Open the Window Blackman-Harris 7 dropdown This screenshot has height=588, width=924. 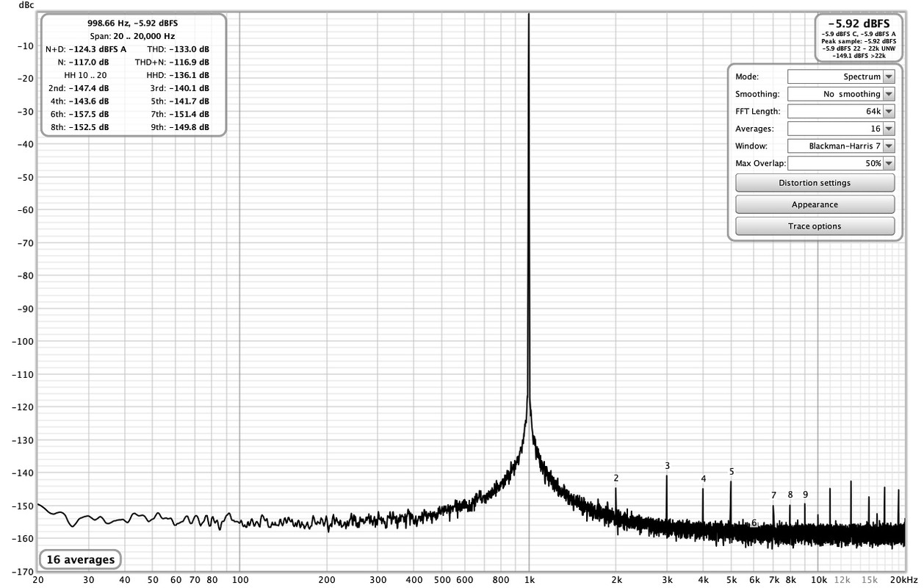(841, 146)
